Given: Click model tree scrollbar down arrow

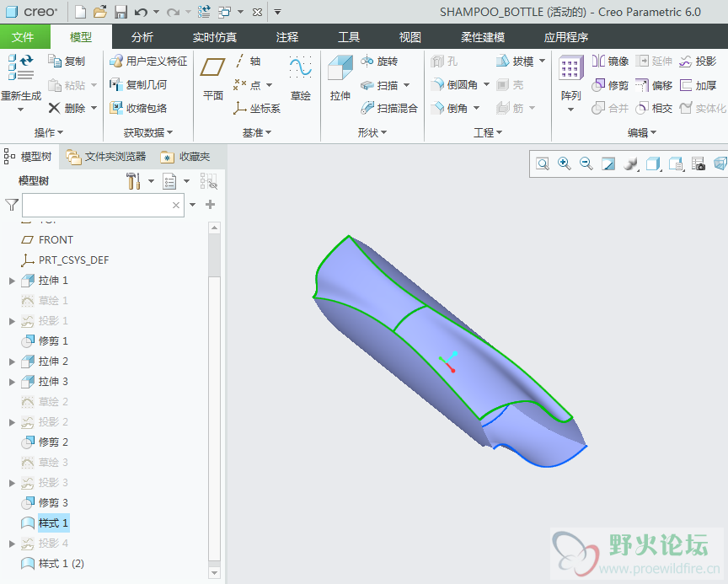Looking at the screenshot, I should click(214, 573).
